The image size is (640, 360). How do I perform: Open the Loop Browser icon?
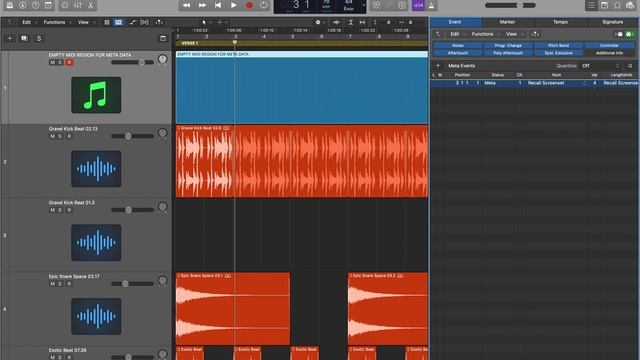618,5
